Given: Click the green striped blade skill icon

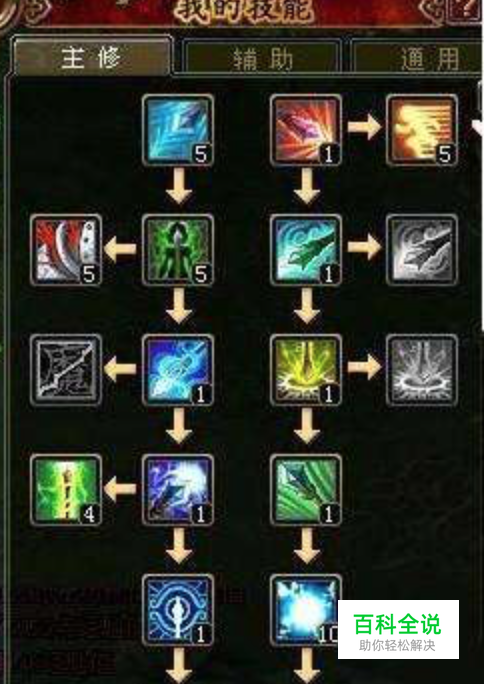Looking at the screenshot, I should (306, 489).
